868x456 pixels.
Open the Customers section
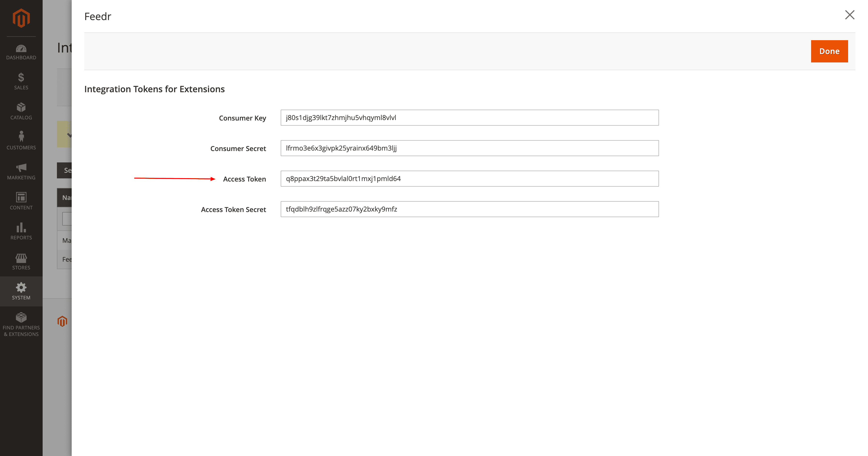point(21,140)
